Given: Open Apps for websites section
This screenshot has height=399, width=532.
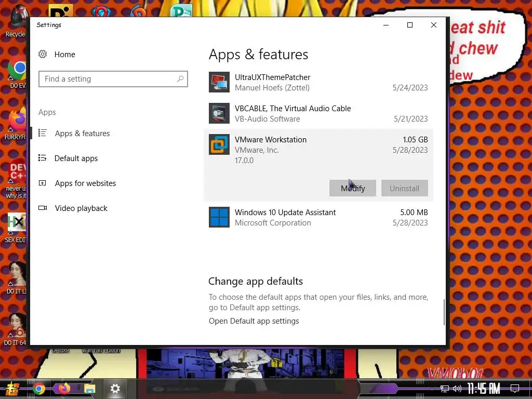Looking at the screenshot, I should (x=85, y=183).
